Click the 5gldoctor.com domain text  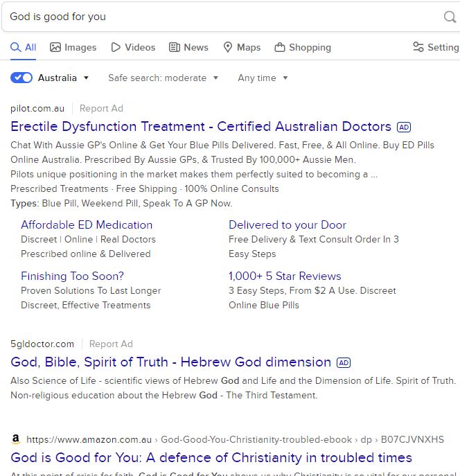pyautogui.click(x=42, y=344)
